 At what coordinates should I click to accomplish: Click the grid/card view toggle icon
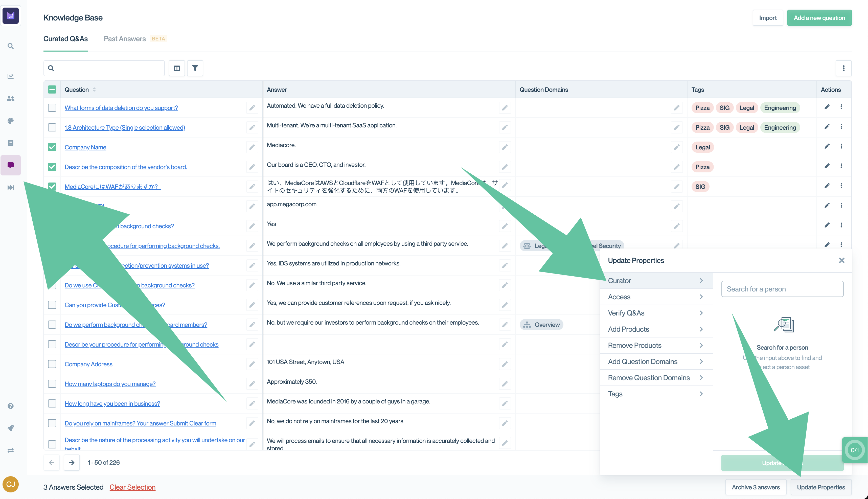tap(177, 68)
